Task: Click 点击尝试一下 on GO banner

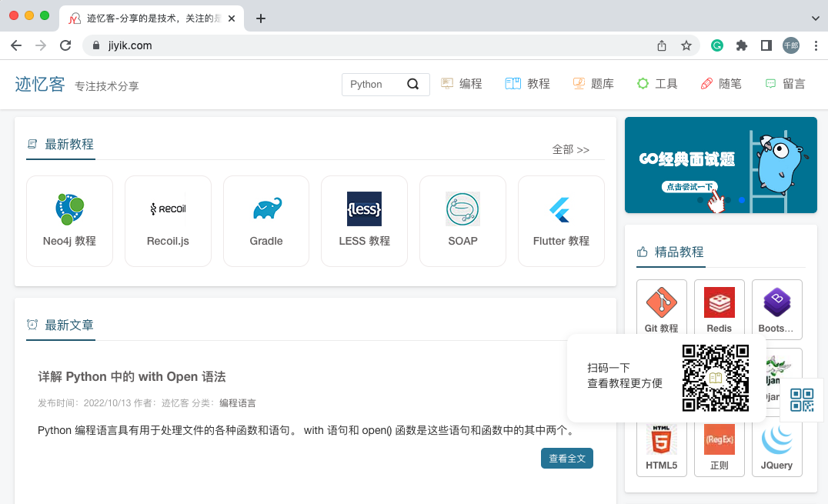Action: pyautogui.click(x=689, y=186)
